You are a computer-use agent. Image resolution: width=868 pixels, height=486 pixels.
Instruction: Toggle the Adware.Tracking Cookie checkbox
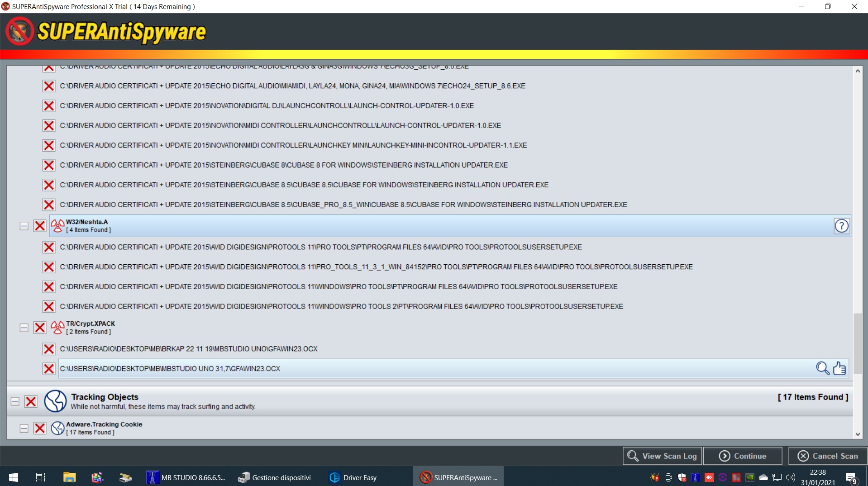tap(40, 428)
